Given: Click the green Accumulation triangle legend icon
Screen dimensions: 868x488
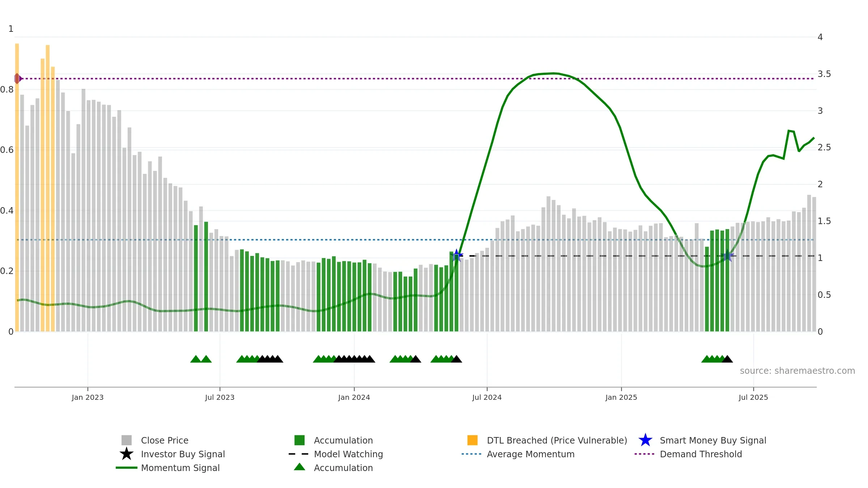Looking at the screenshot, I should point(299,467).
